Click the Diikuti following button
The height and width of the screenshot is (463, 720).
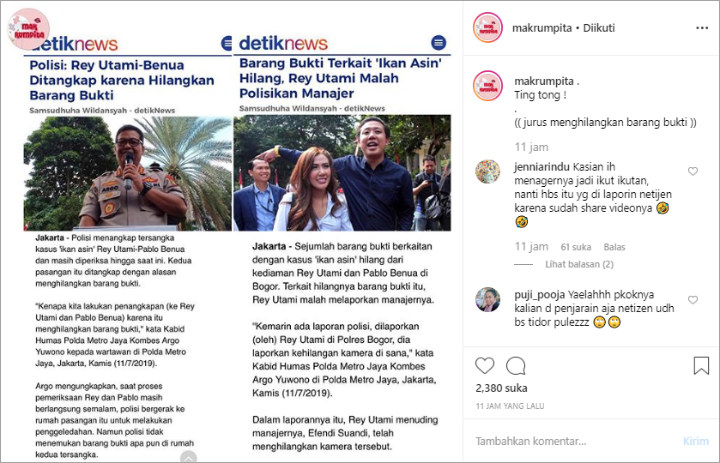coord(599,28)
